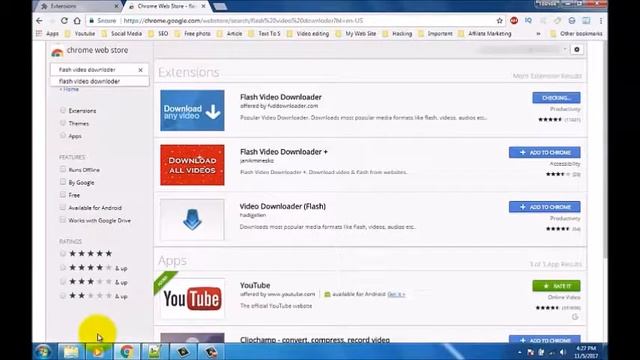Add Flash Video Downloader + to Chrome
The width and height of the screenshot is (640, 360).
[x=544, y=152]
